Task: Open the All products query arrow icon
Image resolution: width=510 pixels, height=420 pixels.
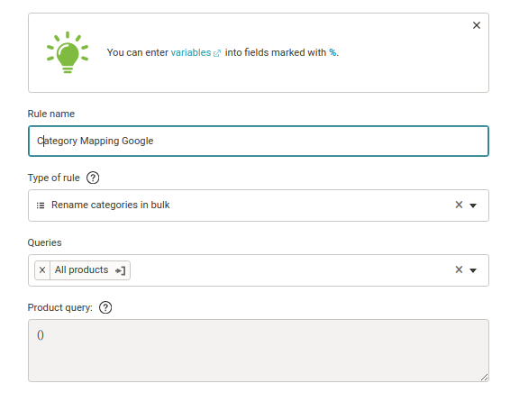Action: pyautogui.click(x=121, y=270)
